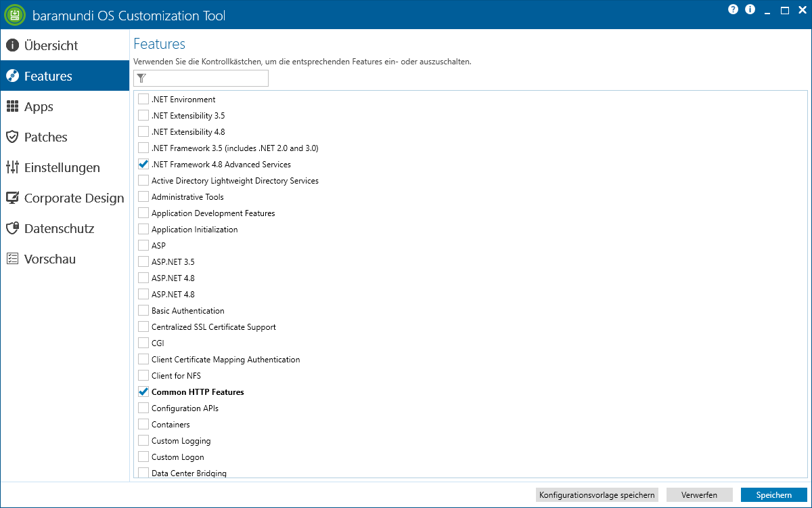Tick the CGI checkbox
The image size is (812, 508).
pyautogui.click(x=143, y=343)
